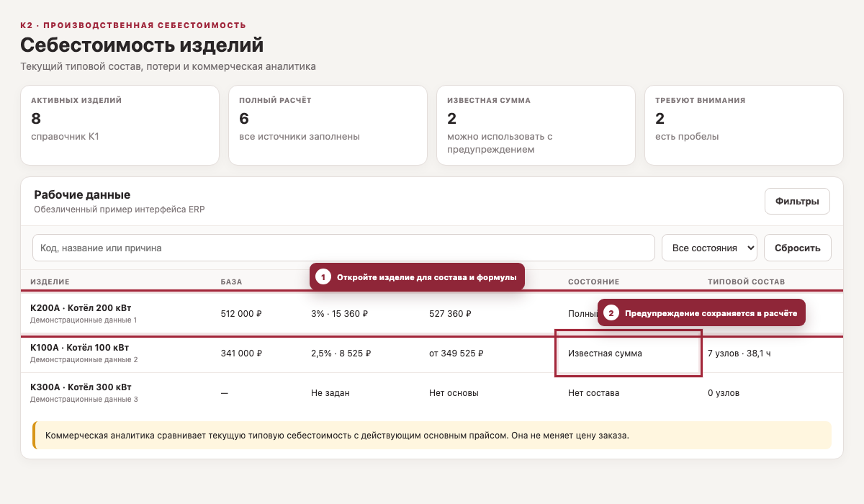
Task: Select the Активных изделий summary card
Action: pos(120,125)
